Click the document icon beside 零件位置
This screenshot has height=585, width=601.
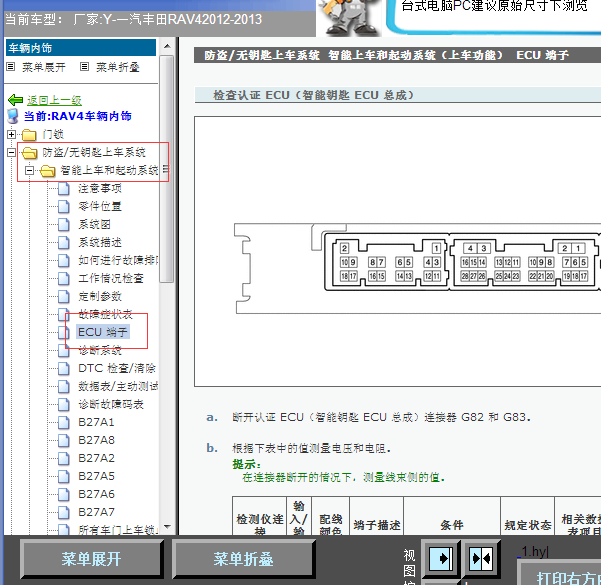pyautogui.click(x=64, y=207)
